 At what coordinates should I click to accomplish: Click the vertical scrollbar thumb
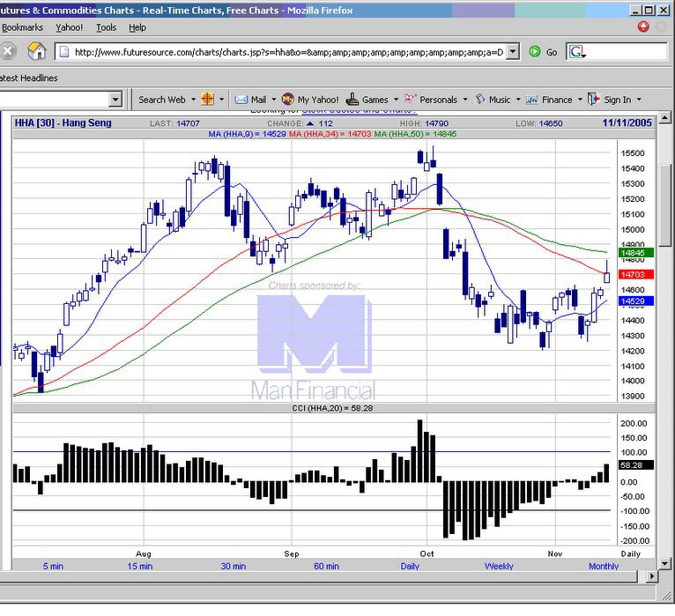point(664,204)
